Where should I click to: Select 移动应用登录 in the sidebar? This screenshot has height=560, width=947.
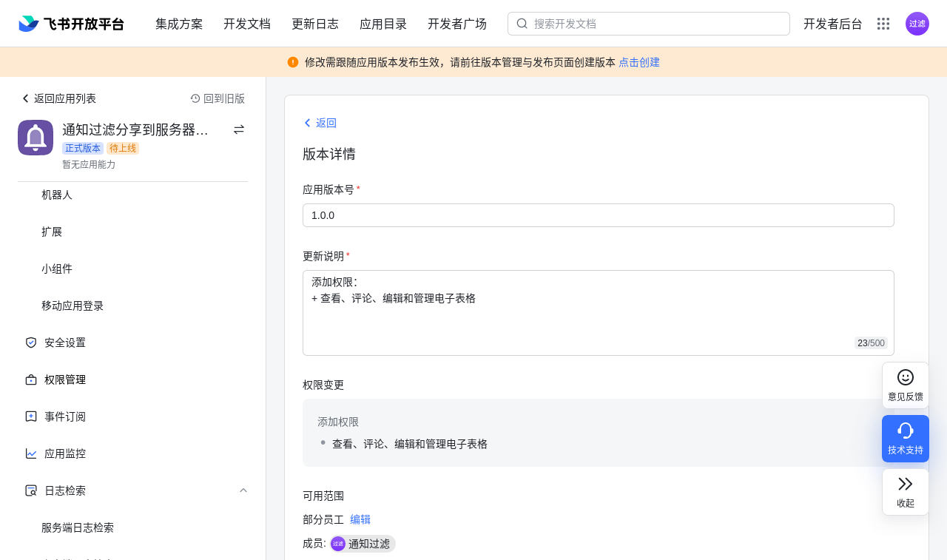point(73,306)
